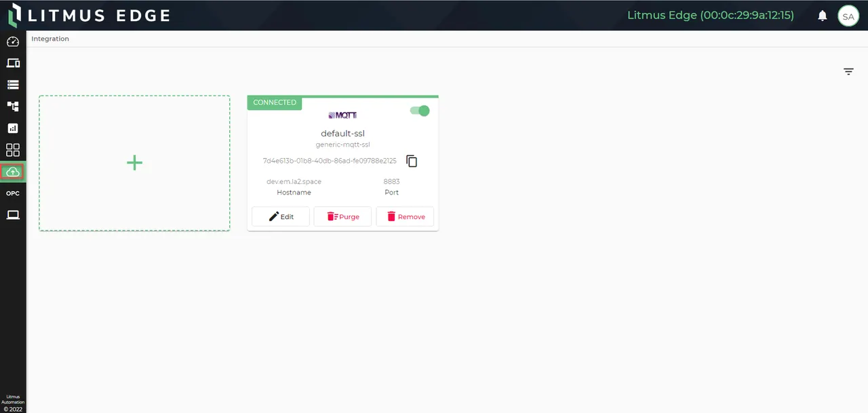Click the Litmus Edge device name heading
868x413 pixels.
click(x=711, y=15)
